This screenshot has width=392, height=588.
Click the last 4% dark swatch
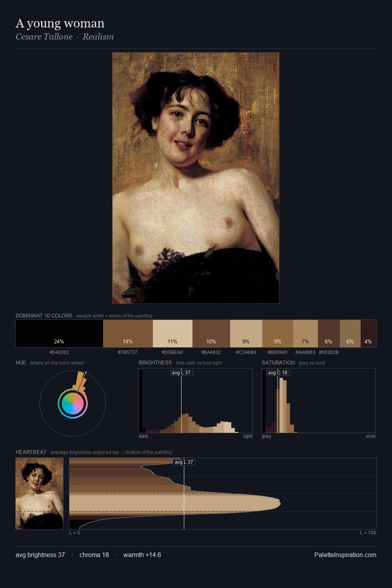(x=368, y=334)
